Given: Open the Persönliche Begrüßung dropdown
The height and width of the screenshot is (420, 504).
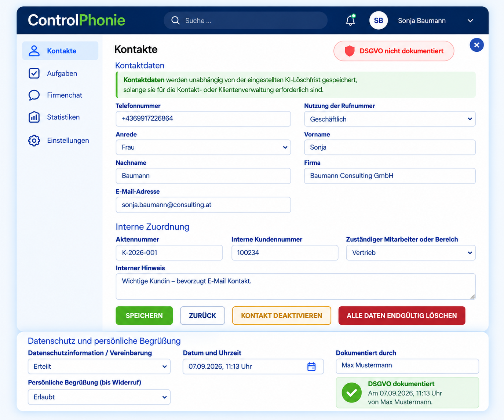Looking at the screenshot, I should (99, 397).
